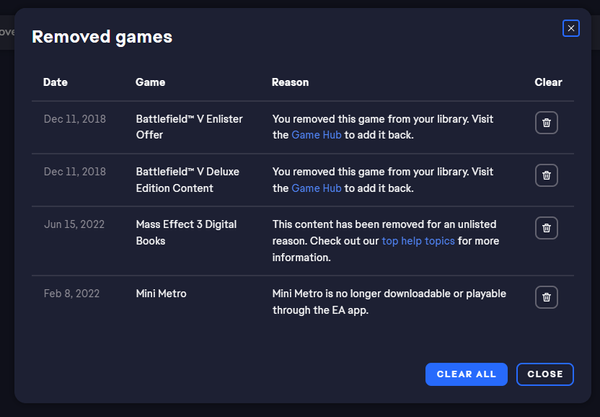Remove Mass Effect 3 Digital Books entry via trash icon
The width and height of the screenshot is (600, 417).
pyautogui.click(x=546, y=228)
